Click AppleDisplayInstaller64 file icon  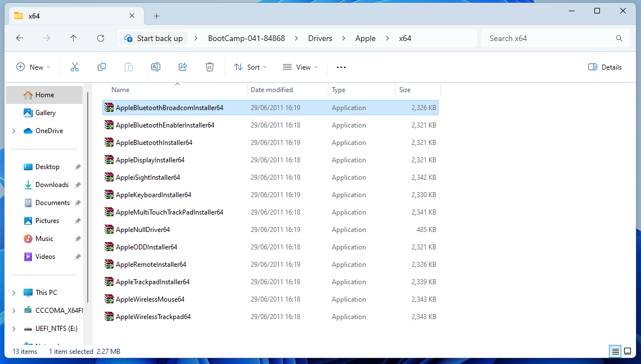coord(109,160)
